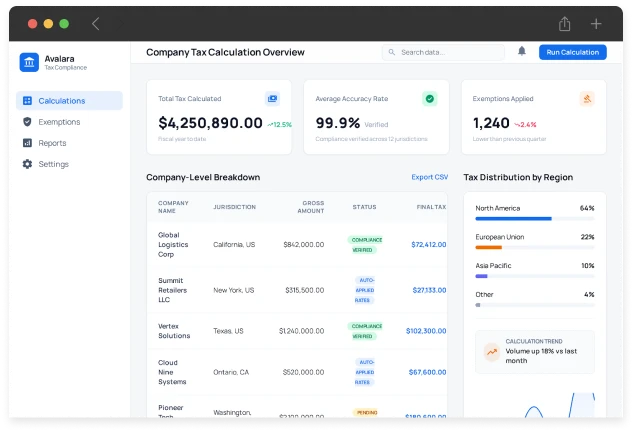Click the green checkmark on Accuracy Rate card
This screenshot has width=634, height=432.
tap(430, 98)
